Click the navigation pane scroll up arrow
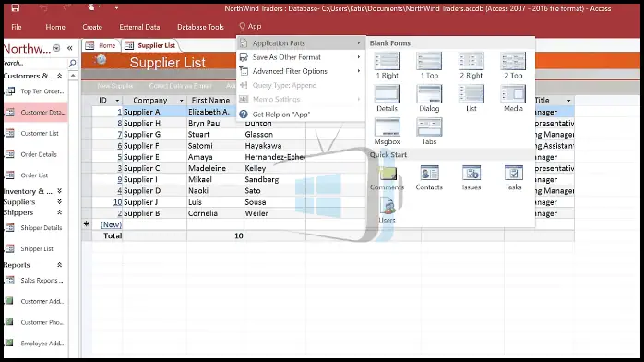 pos(73,76)
